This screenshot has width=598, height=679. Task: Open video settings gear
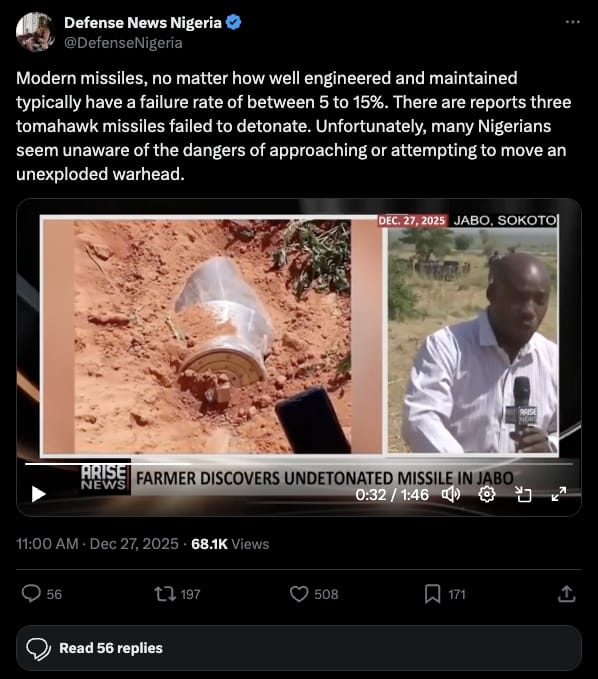(x=487, y=494)
